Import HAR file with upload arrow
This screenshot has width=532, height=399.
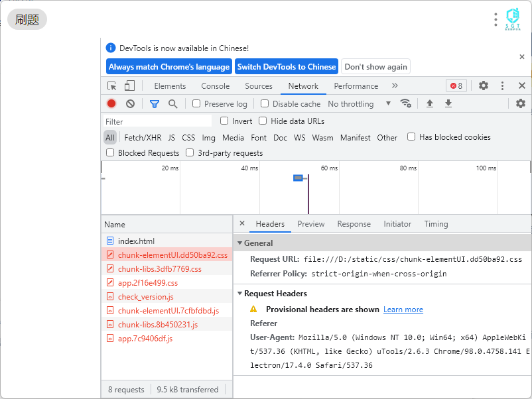(x=430, y=103)
